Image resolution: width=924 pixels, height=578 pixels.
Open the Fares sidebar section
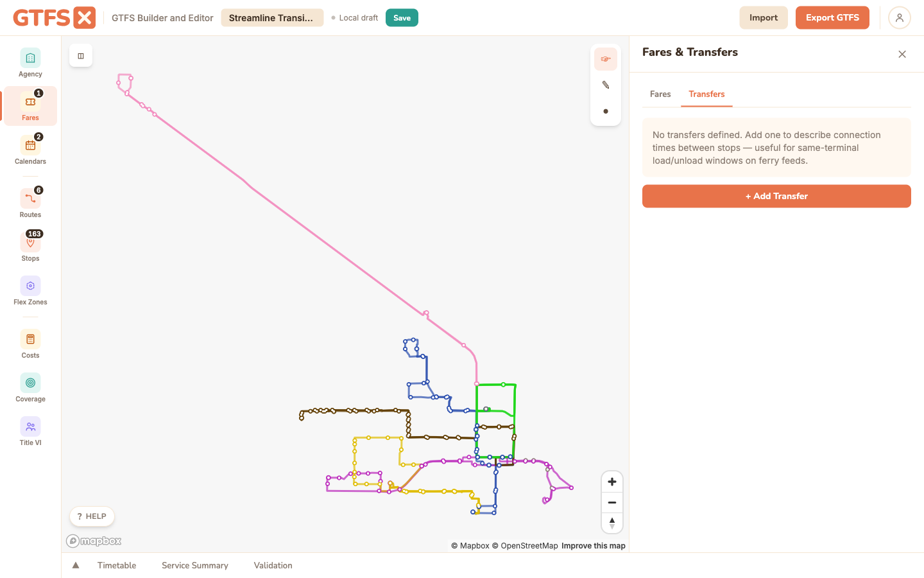pos(30,106)
